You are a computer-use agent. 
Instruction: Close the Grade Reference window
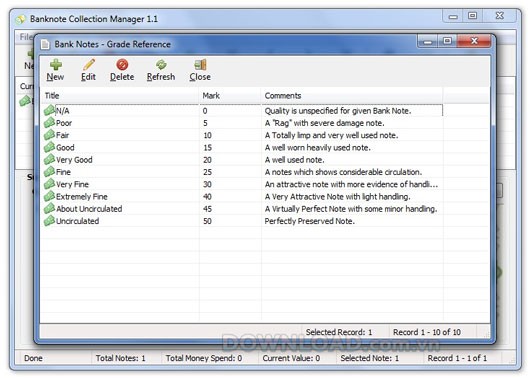point(474,41)
